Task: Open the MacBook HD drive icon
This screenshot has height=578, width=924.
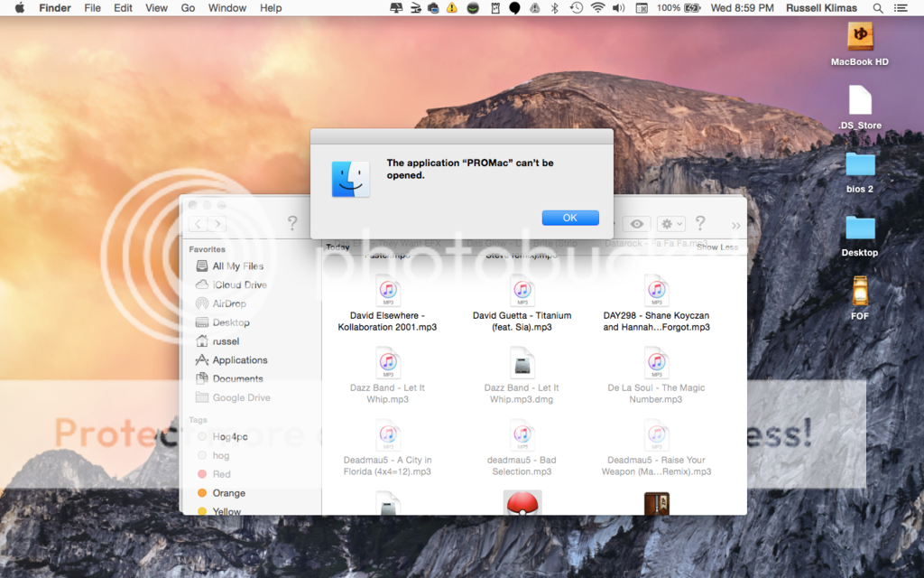Action: coord(859,37)
